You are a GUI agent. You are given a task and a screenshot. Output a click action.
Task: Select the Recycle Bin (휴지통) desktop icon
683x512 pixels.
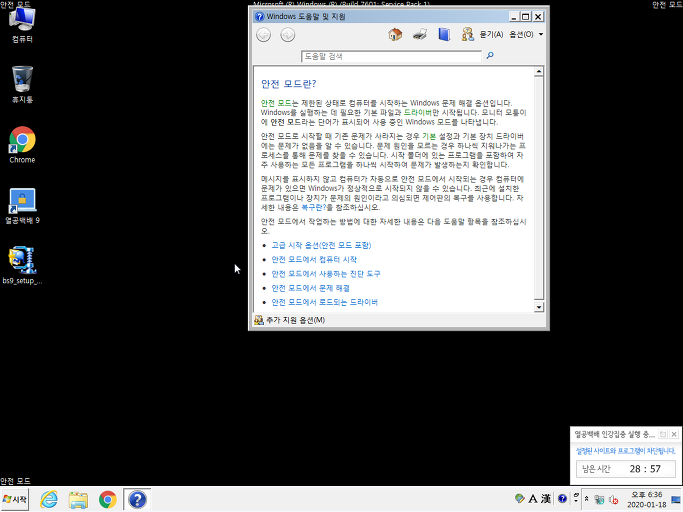click(x=22, y=85)
